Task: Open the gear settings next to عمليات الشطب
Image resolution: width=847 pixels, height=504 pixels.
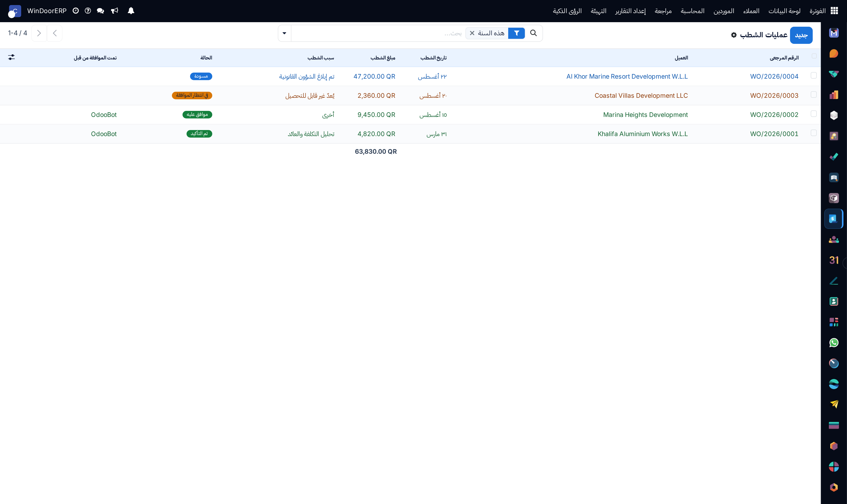Action: point(734,35)
